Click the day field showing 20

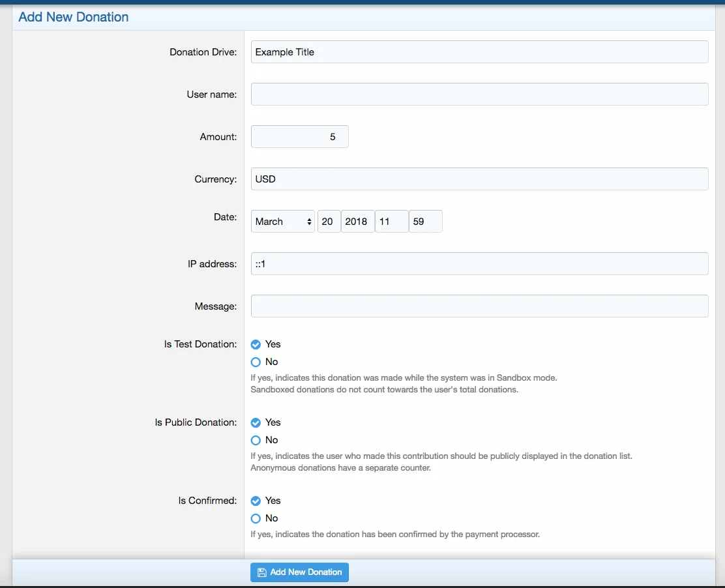pyautogui.click(x=329, y=222)
